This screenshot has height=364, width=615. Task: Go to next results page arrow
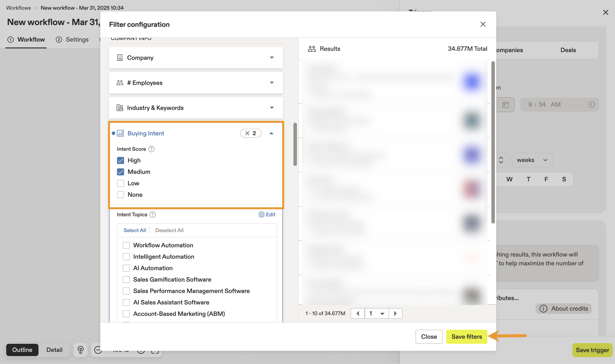(395, 313)
